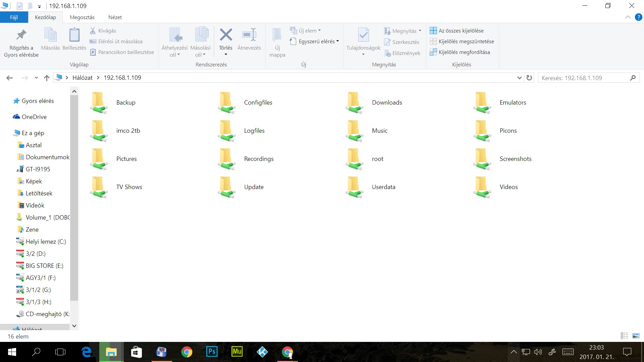Select Helyi lemez (C:) drive

[x=41, y=241]
